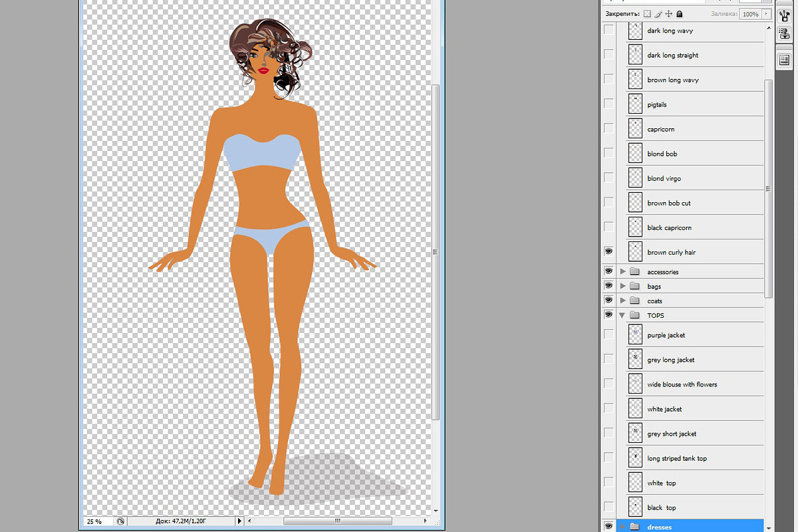The width and height of the screenshot is (798, 532).
Task: Click the status bar preview icon next to zoom
Action: click(x=120, y=521)
